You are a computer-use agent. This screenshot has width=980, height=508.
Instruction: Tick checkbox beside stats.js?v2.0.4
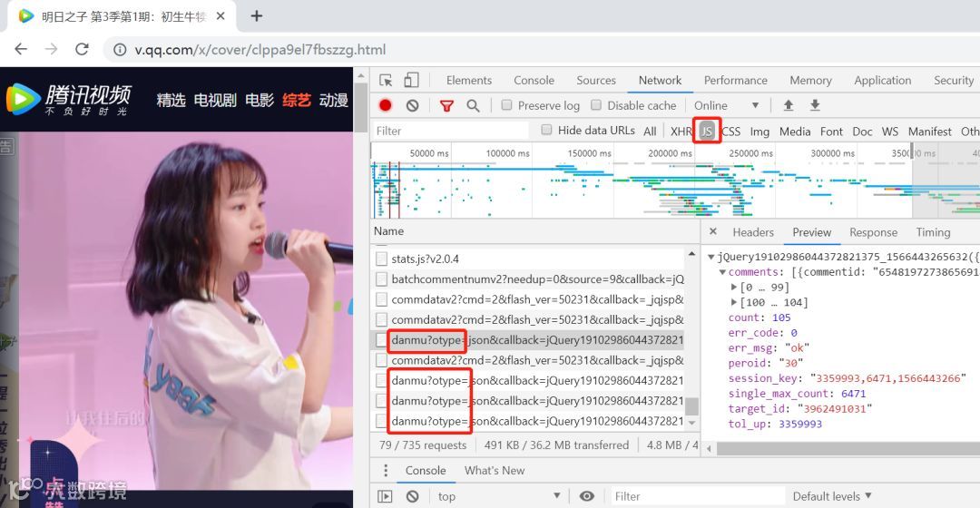(x=381, y=259)
